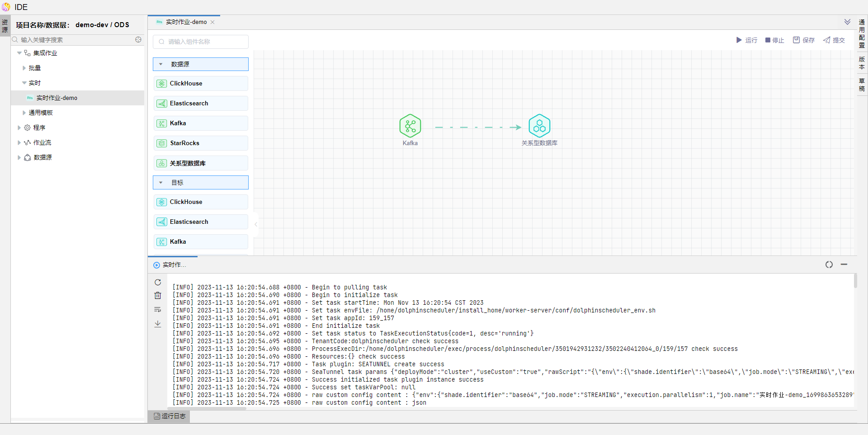Select the 关系型数据库 node on canvas

539,126
